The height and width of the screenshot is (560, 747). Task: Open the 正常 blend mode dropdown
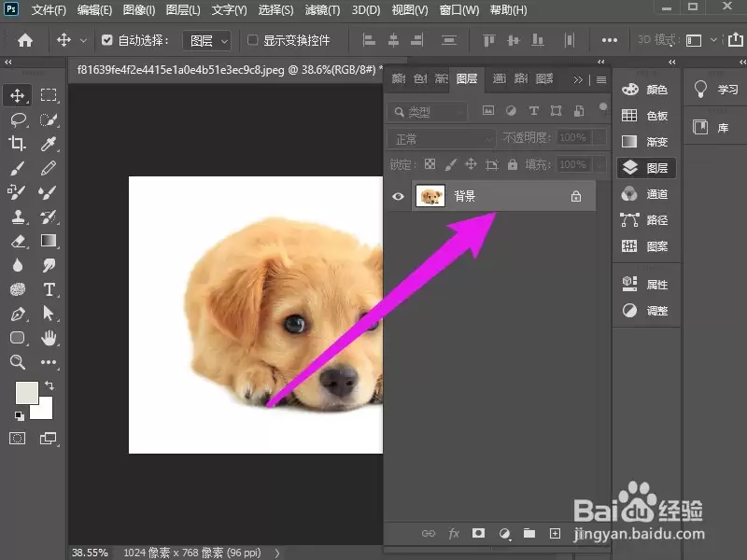441,139
